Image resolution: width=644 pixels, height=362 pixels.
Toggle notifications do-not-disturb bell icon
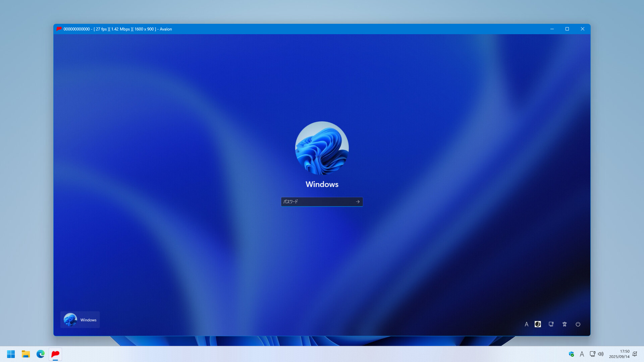pyautogui.click(x=635, y=354)
